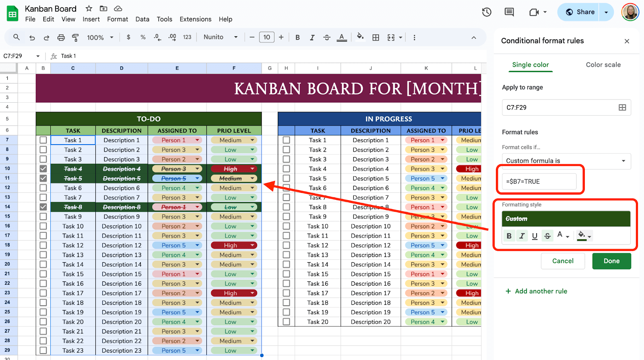Click the paint format roller icon

tap(75, 37)
